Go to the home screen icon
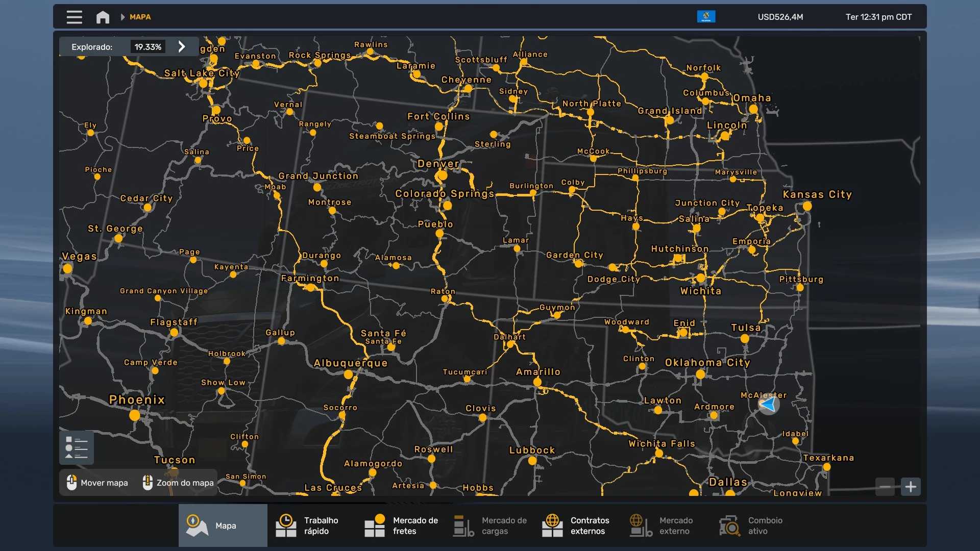980x551 pixels. click(103, 17)
